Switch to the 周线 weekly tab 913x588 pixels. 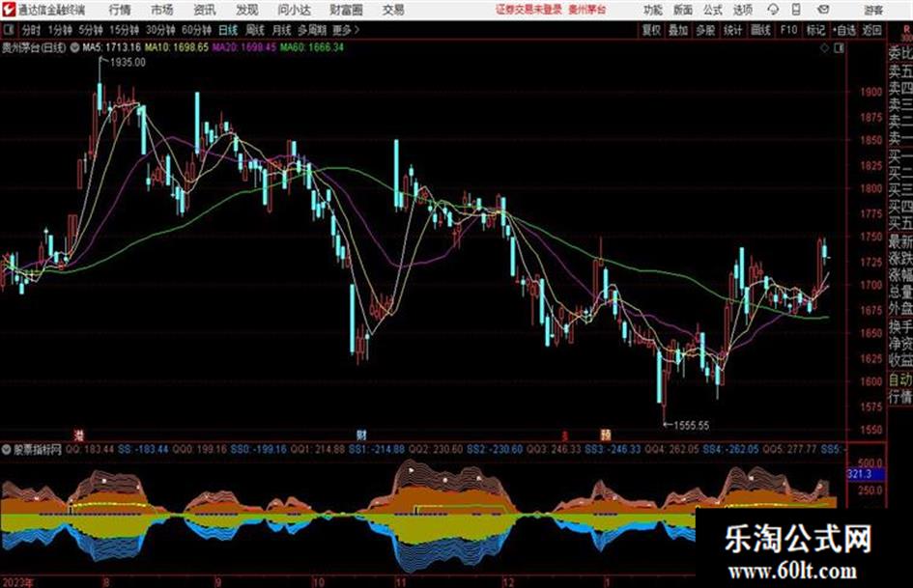255,30
